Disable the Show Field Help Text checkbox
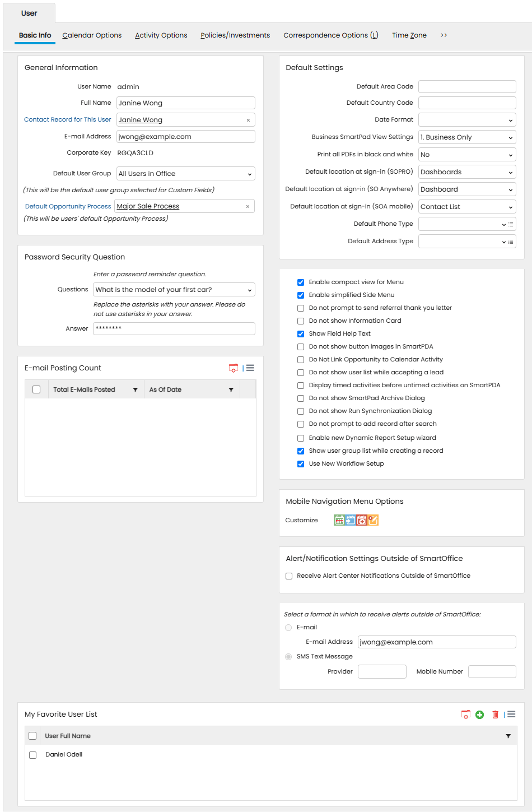Image resolution: width=532 pixels, height=812 pixels. (301, 334)
